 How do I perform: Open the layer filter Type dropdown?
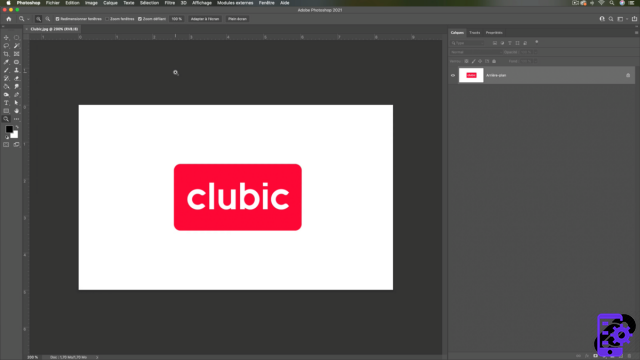pos(467,43)
